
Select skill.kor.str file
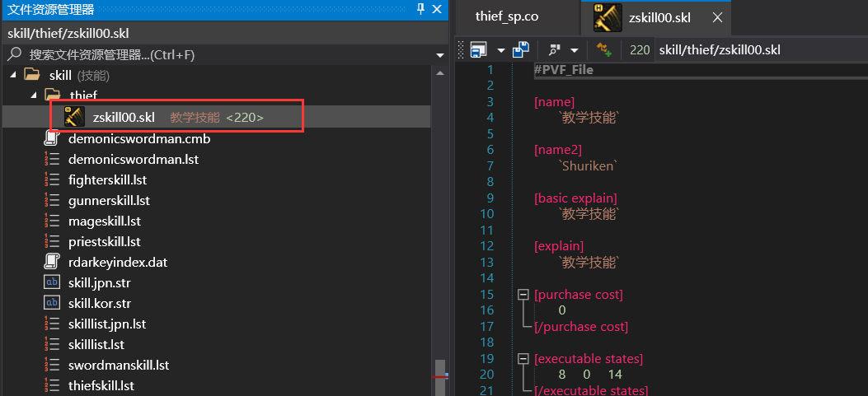[x=100, y=303]
